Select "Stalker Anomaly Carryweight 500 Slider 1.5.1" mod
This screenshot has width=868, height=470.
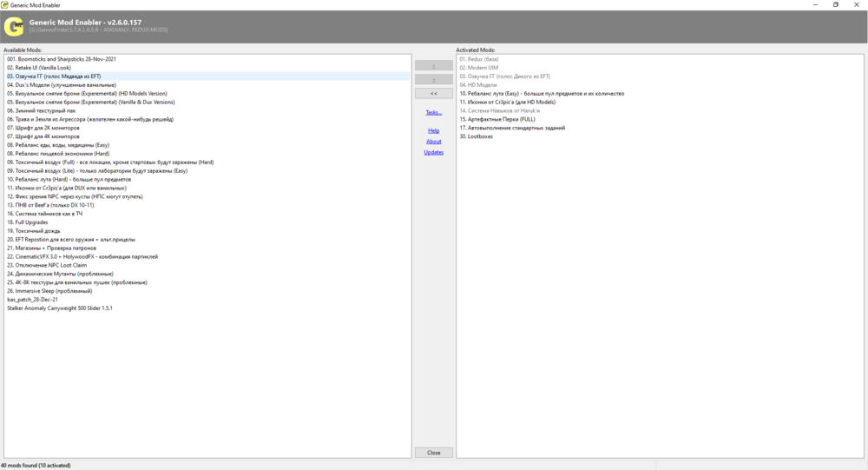coord(60,308)
